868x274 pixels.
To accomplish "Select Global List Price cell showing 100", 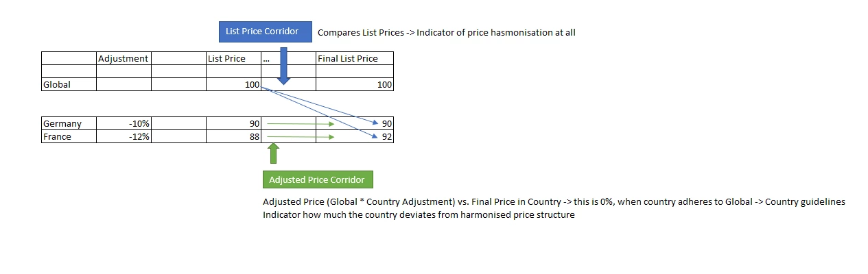I will pyautogui.click(x=233, y=84).
